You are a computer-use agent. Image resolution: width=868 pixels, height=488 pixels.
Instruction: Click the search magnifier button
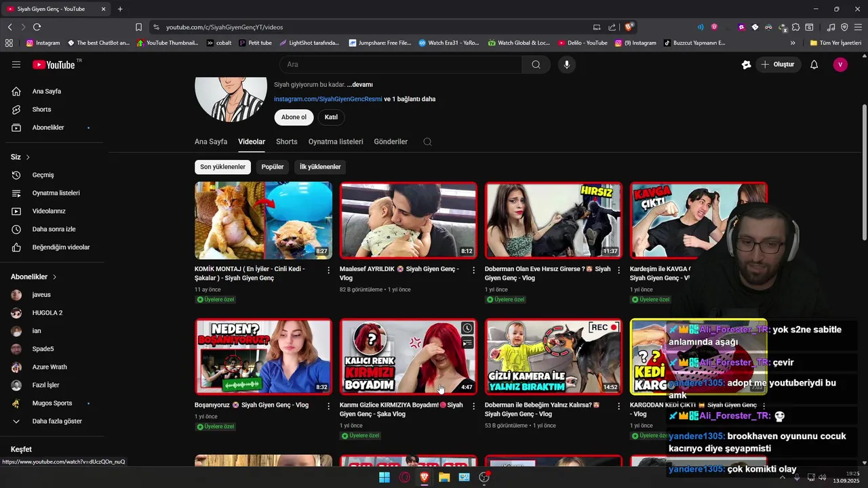(536, 64)
